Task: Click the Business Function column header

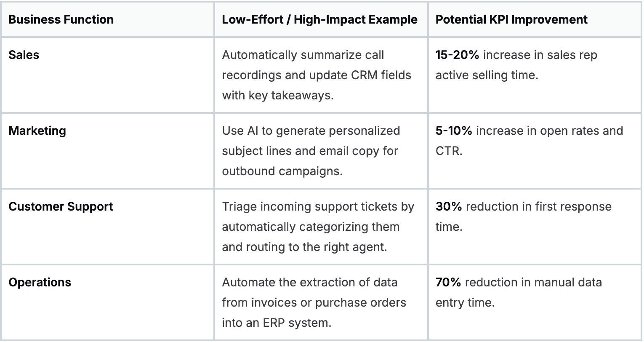Action: 61,19
